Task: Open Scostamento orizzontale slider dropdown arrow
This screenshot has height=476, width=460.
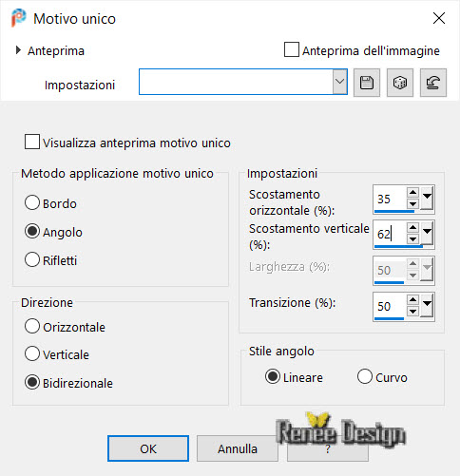Action: tap(427, 198)
